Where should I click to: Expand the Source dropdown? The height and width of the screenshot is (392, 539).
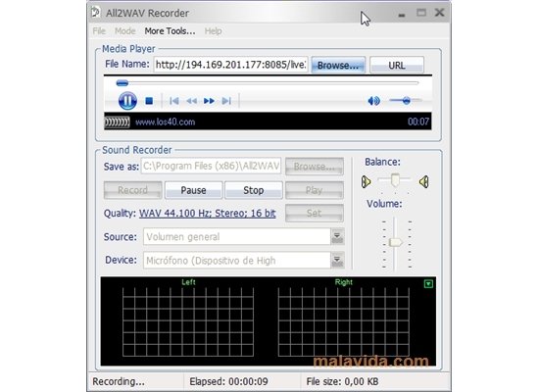pos(337,236)
